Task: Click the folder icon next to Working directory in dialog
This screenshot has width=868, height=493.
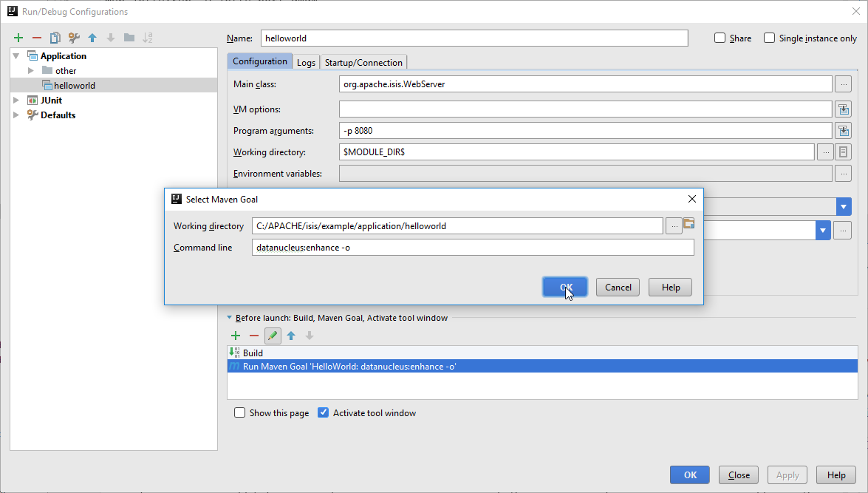Action: (689, 225)
